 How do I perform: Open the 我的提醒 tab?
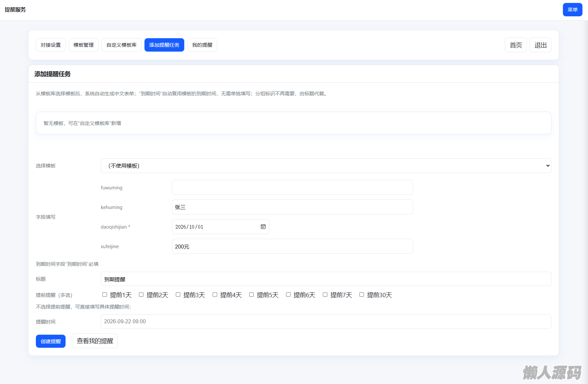click(202, 45)
